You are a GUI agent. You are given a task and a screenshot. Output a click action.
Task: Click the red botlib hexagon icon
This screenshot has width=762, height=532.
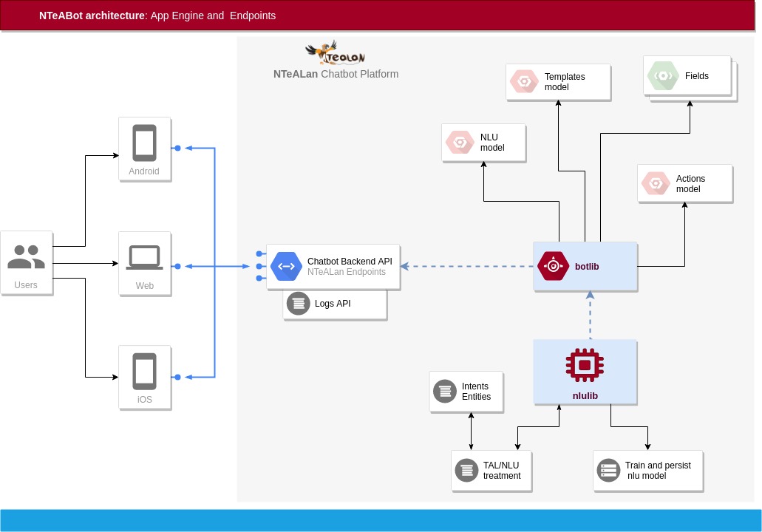click(x=554, y=266)
